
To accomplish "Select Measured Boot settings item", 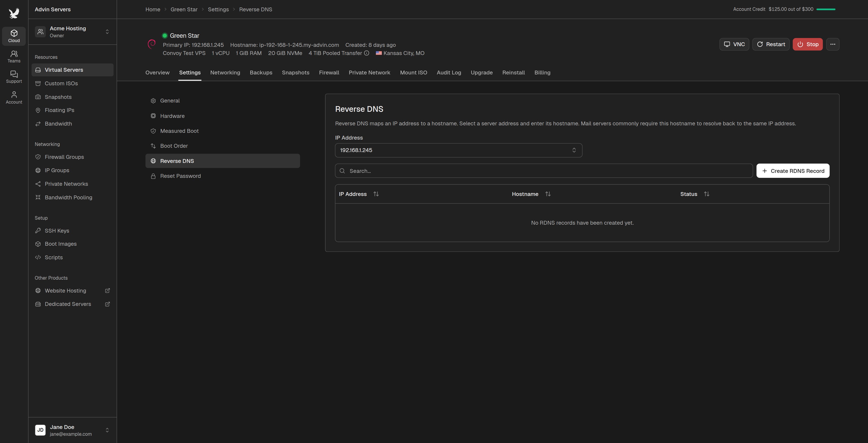I will click(222, 131).
